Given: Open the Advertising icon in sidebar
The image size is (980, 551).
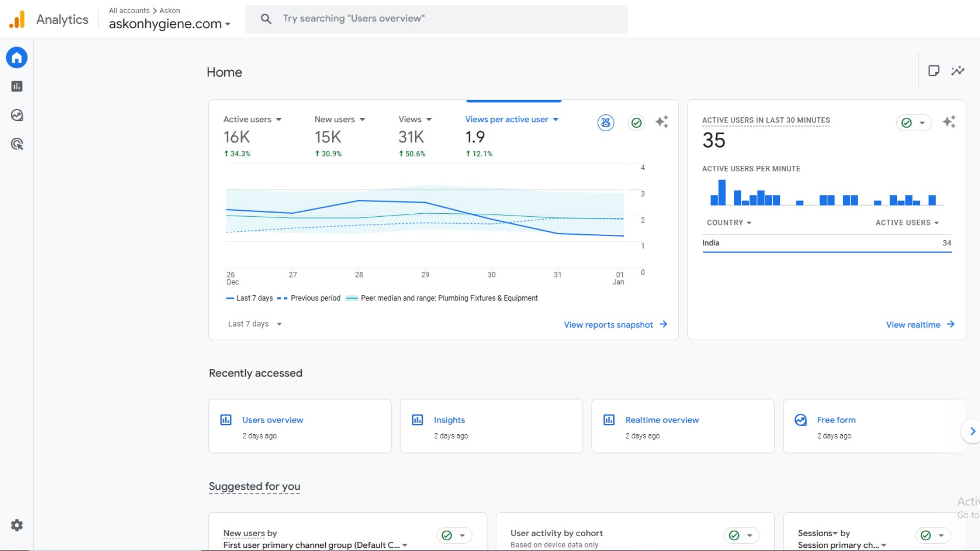Looking at the screenshot, I should (17, 144).
